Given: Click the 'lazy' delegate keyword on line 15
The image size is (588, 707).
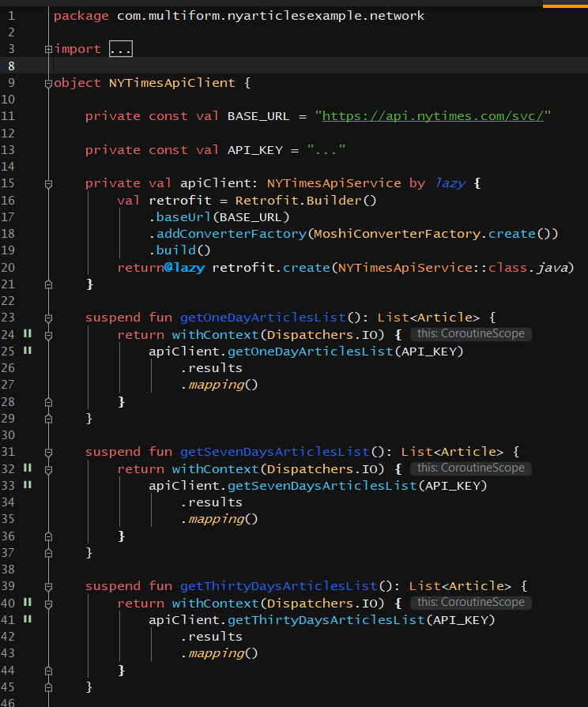Looking at the screenshot, I should point(450,183).
